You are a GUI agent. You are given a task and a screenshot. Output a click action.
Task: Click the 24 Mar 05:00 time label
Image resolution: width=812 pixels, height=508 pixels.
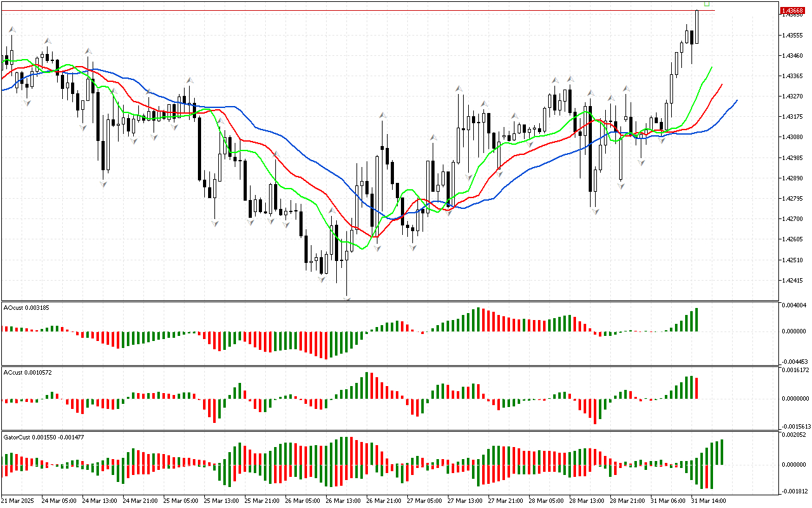pyautogui.click(x=59, y=500)
